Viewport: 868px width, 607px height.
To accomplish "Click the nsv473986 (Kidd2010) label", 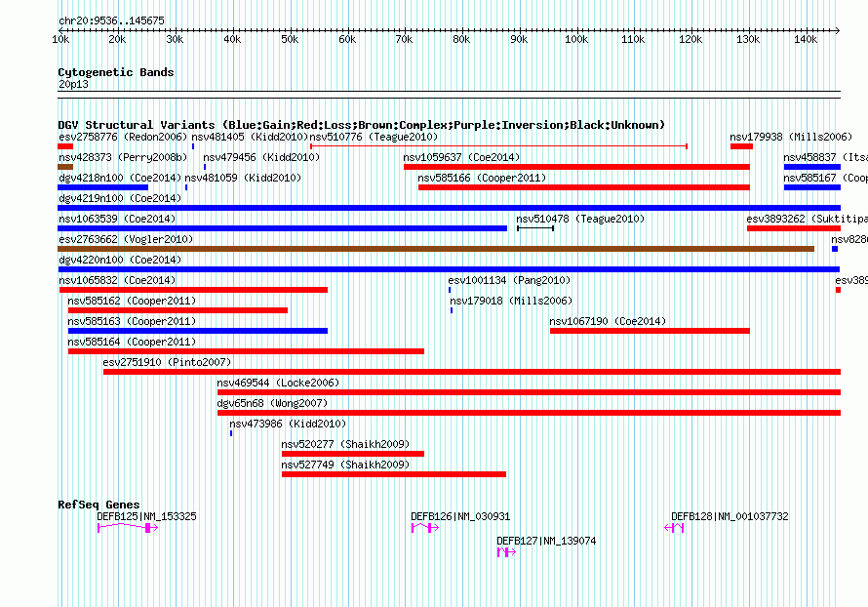I will [x=288, y=424].
